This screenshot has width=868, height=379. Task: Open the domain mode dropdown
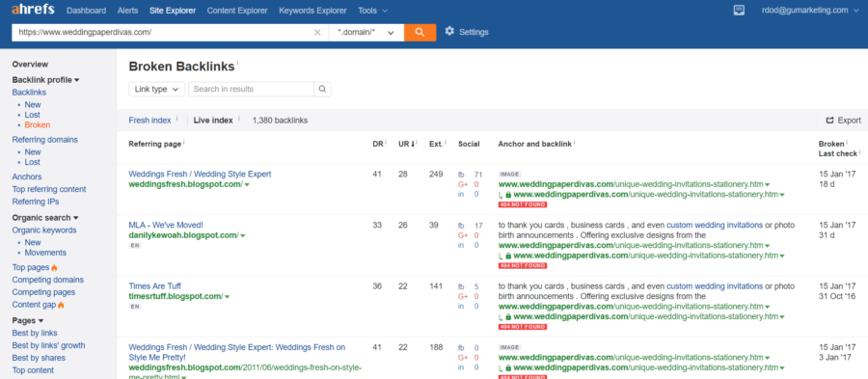coord(366,32)
